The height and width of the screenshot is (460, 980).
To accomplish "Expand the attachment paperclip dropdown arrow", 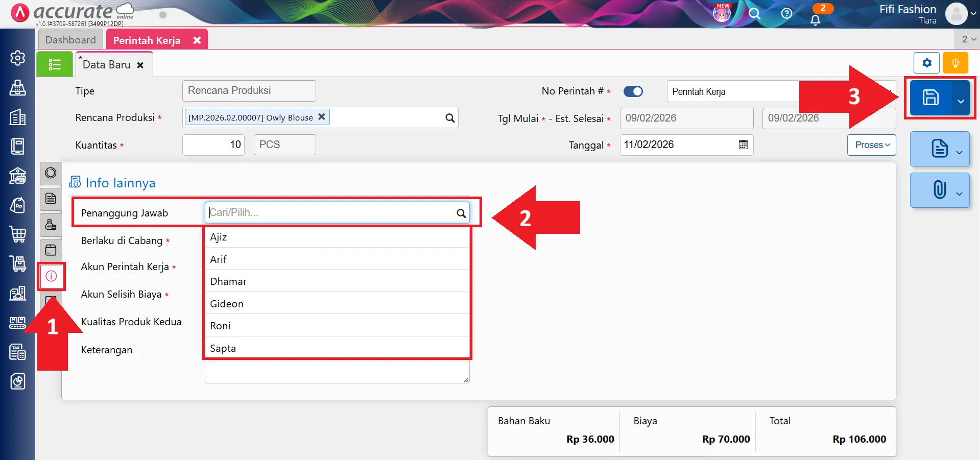I will (x=959, y=193).
